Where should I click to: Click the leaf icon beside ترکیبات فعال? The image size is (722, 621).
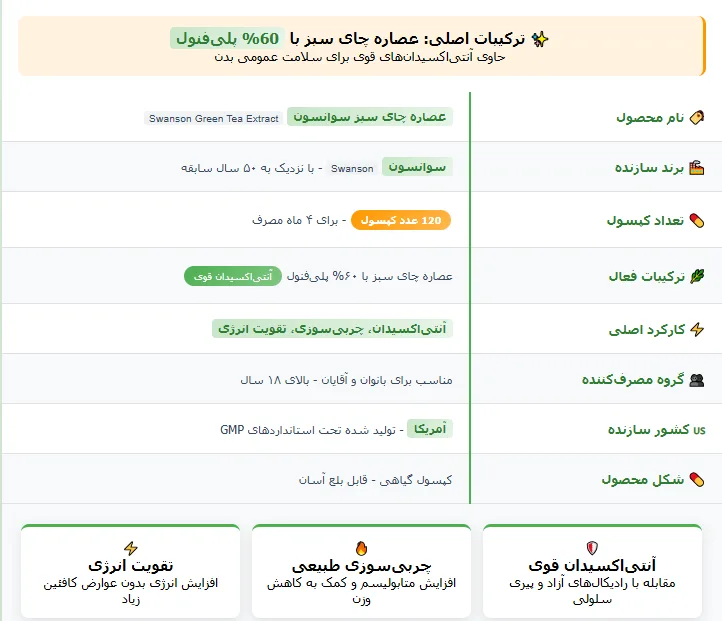click(x=698, y=276)
